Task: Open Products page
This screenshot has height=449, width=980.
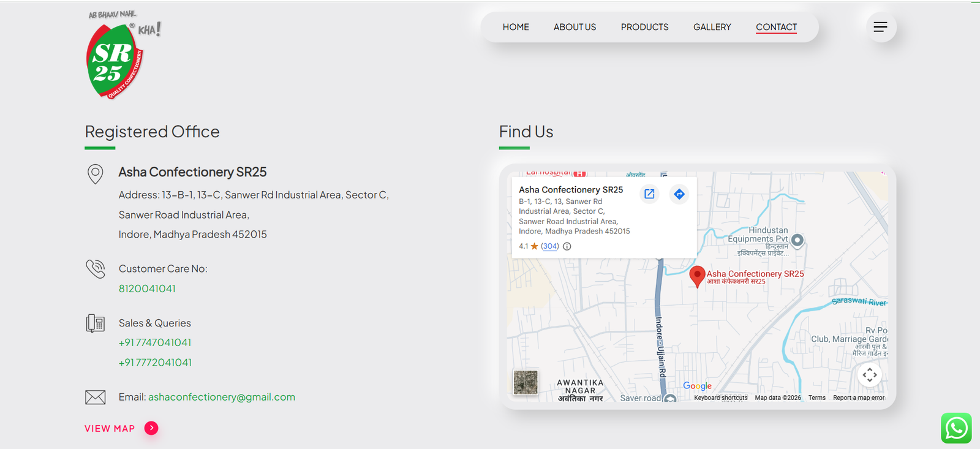Action: [x=644, y=27]
